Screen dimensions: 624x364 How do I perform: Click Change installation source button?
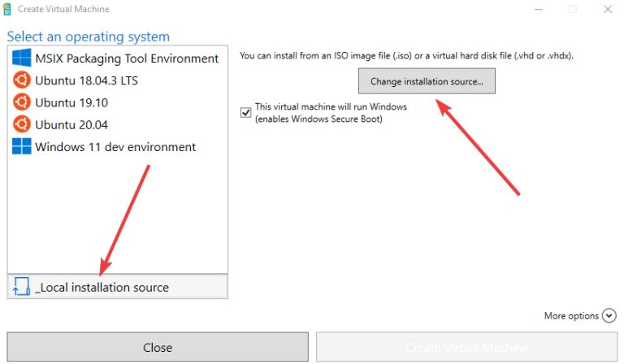pyautogui.click(x=427, y=81)
